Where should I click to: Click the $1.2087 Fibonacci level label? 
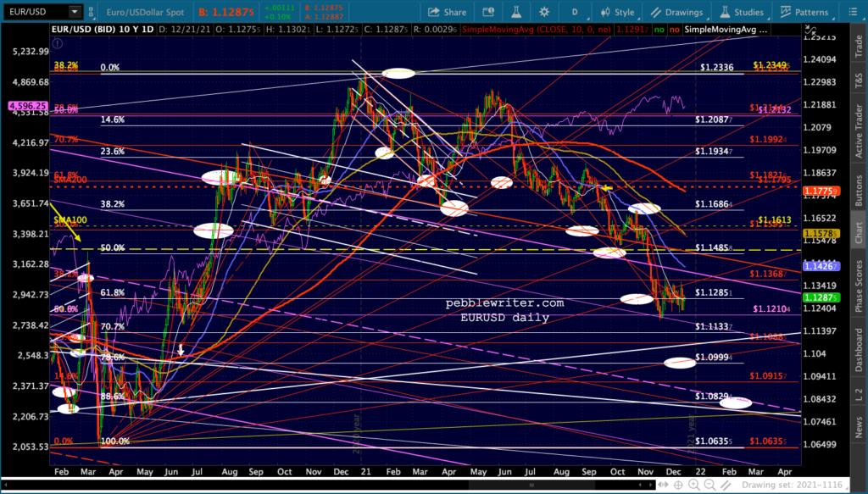pyautogui.click(x=714, y=119)
